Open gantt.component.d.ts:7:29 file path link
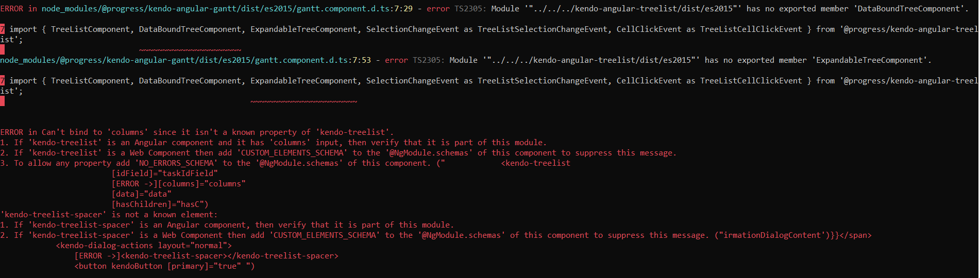 (227, 9)
